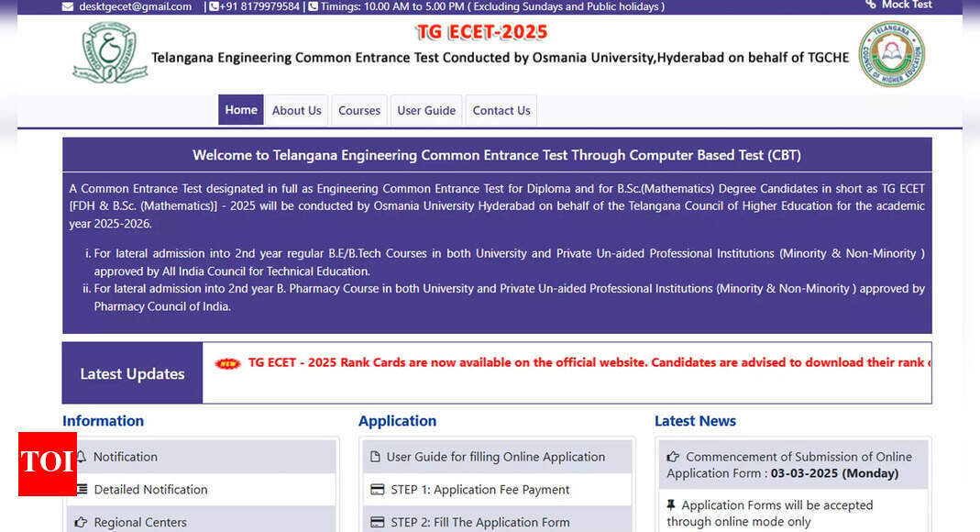Click the Latest News section heading
The width and height of the screenshot is (980, 532).
(695, 421)
